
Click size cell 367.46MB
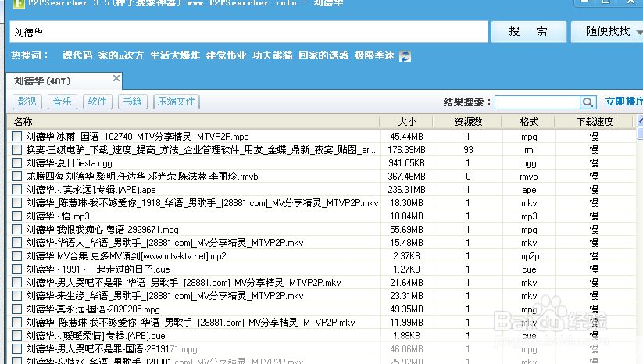(x=406, y=177)
